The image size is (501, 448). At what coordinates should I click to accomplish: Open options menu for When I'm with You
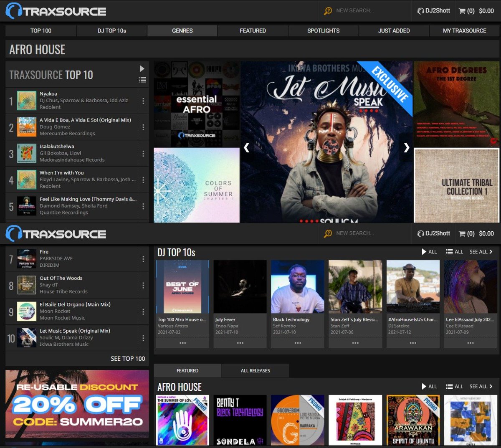click(x=143, y=180)
